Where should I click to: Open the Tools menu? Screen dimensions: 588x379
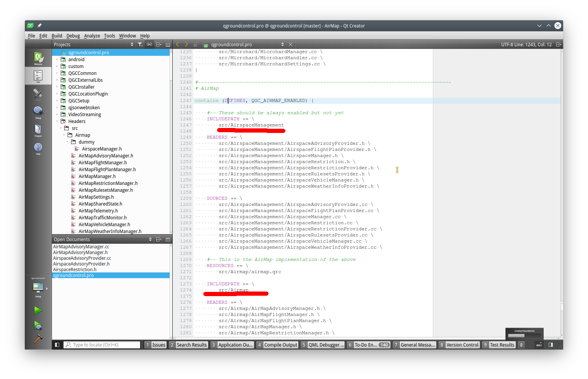click(x=109, y=36)
